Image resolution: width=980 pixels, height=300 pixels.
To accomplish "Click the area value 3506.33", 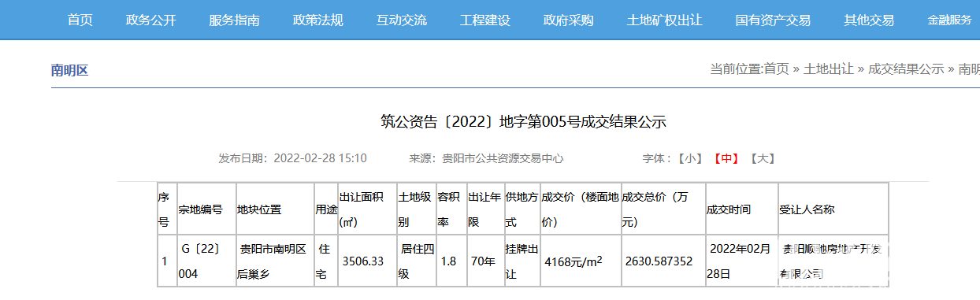I will click(362, 261).
